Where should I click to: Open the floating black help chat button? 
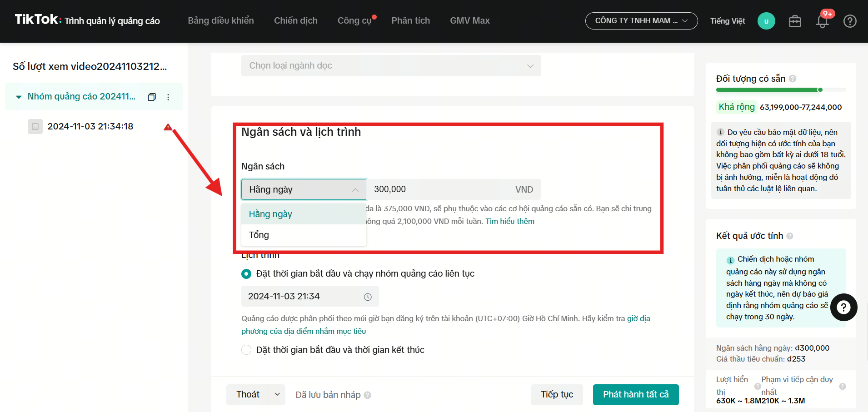(843, 308)
